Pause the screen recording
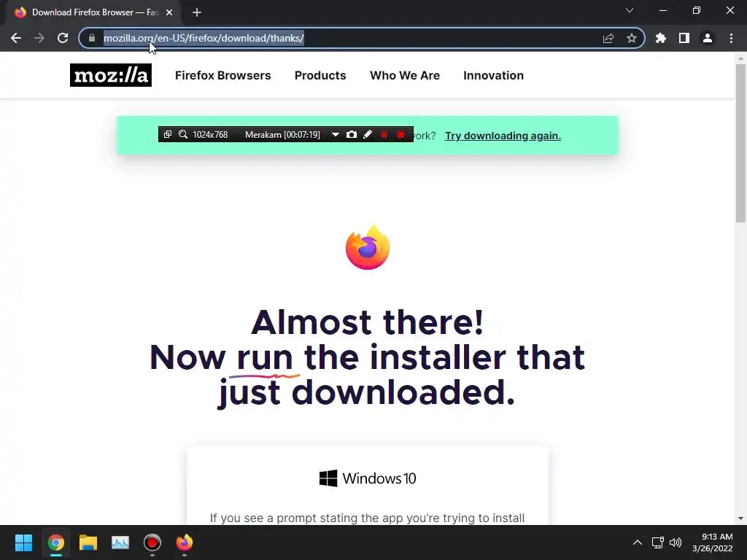 pyautogui.click(x=384, y=135)
